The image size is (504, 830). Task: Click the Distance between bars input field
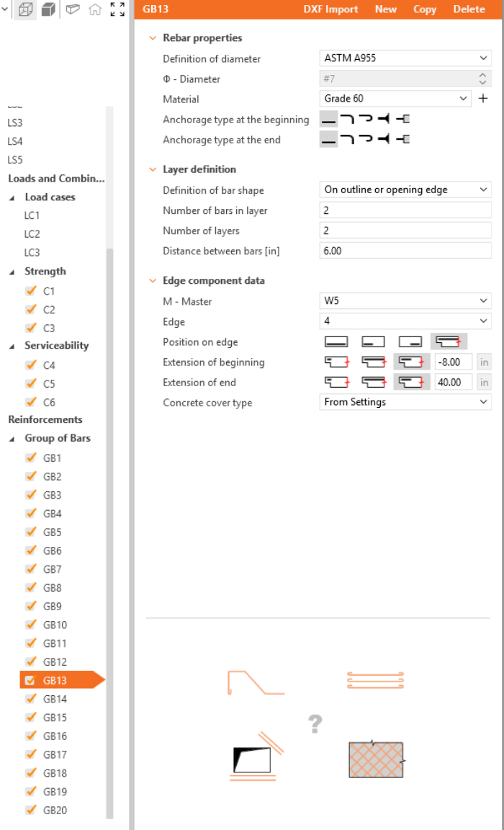405,251
